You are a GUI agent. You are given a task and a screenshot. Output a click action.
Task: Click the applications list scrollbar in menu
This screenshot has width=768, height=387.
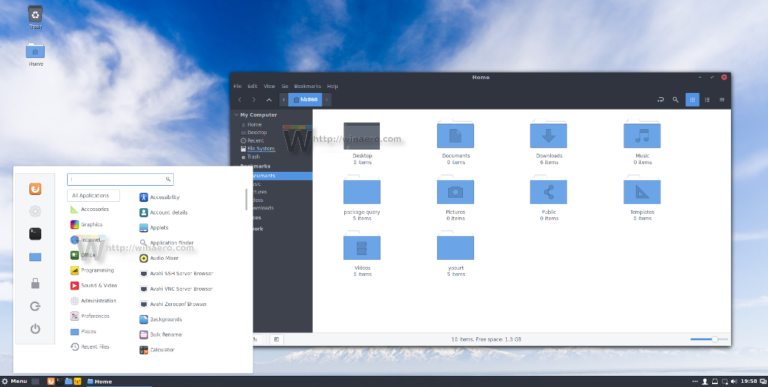(x=246, y=199)
